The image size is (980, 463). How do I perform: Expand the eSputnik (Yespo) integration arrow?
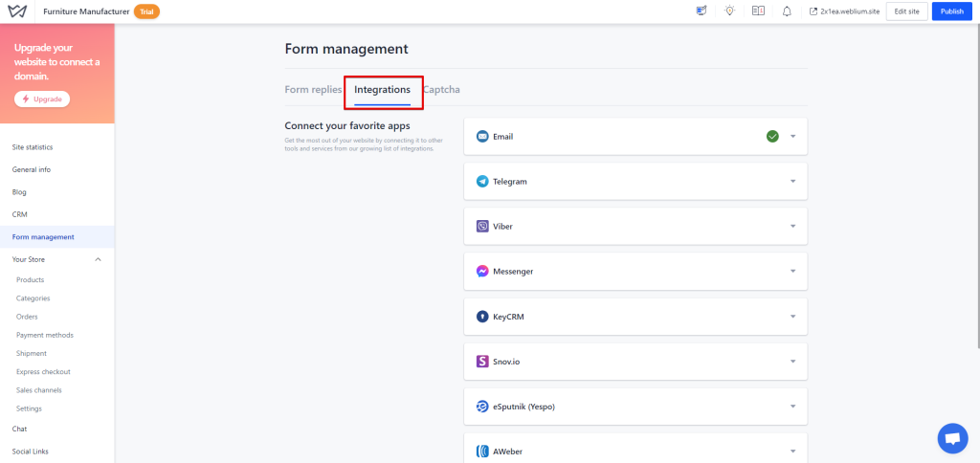point(792,406)
